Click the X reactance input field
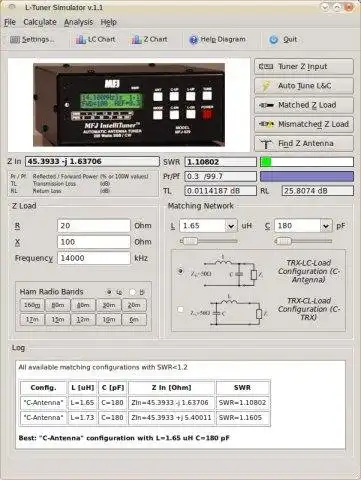Image resolution: width=361 pixels, height=480 pixels. [94, 242]
